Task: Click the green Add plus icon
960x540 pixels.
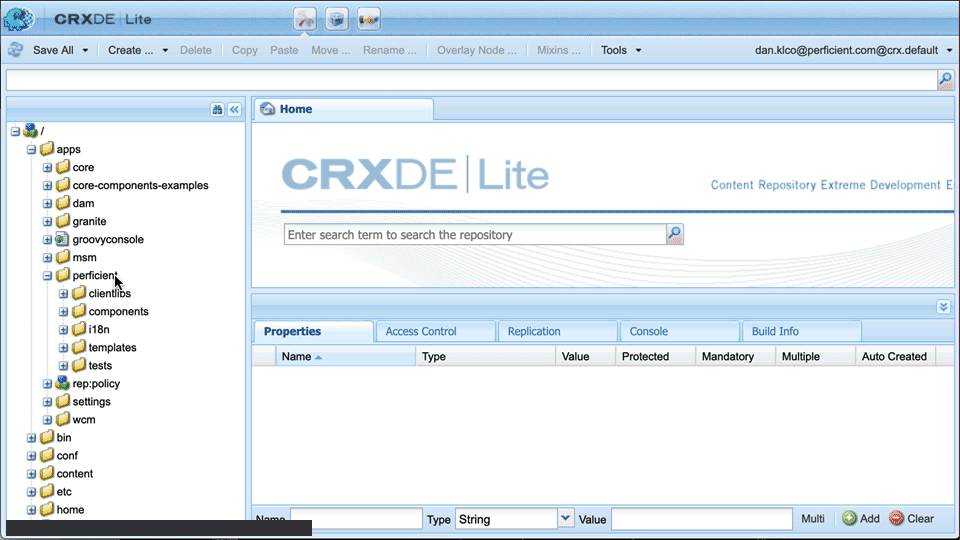Action: (849, 519)
